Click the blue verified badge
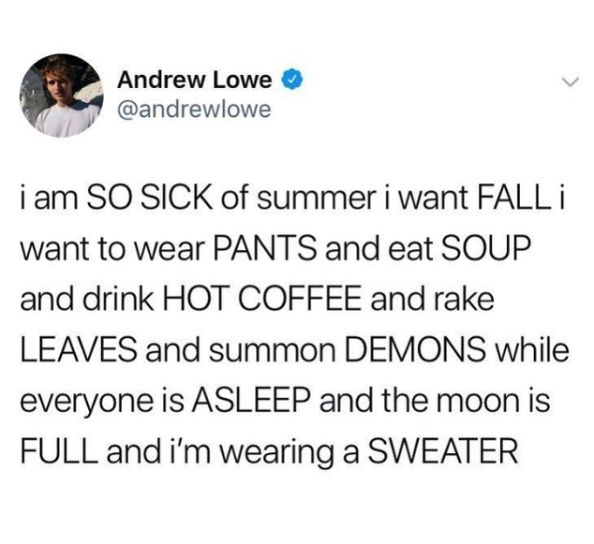 (291, 80)
